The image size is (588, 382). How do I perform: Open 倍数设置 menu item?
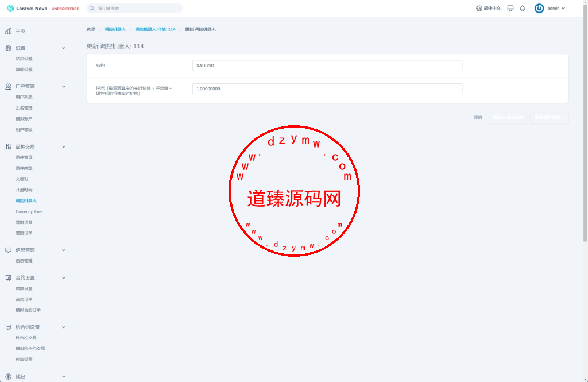pyautogui.click(x=24, y=288)
